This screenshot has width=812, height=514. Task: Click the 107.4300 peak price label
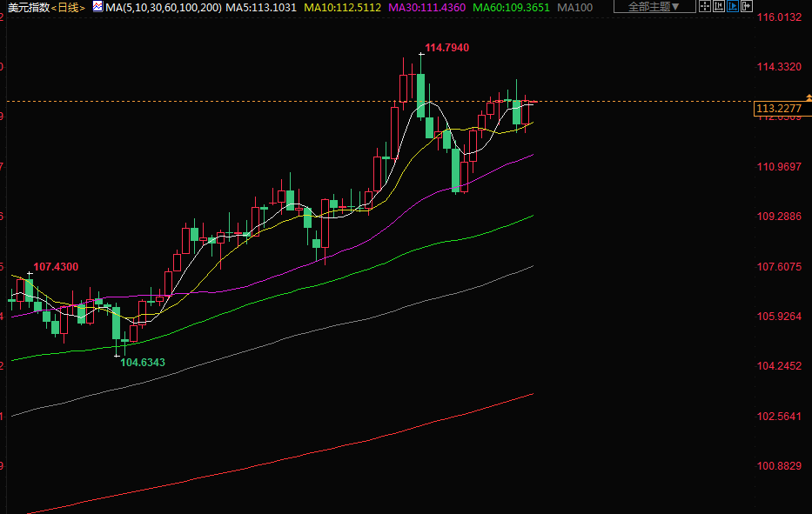point(56,266)
